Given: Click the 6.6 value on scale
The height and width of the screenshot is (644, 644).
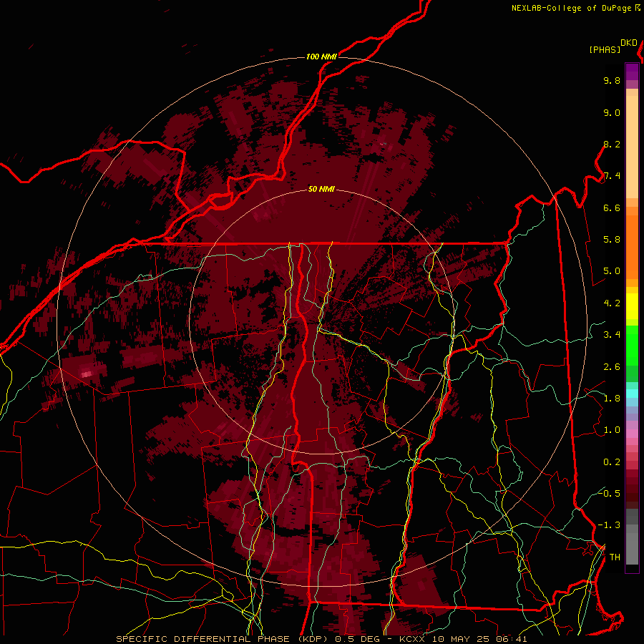Looking at the screenshot, I should pyautogui.click(x=612, y=208).
